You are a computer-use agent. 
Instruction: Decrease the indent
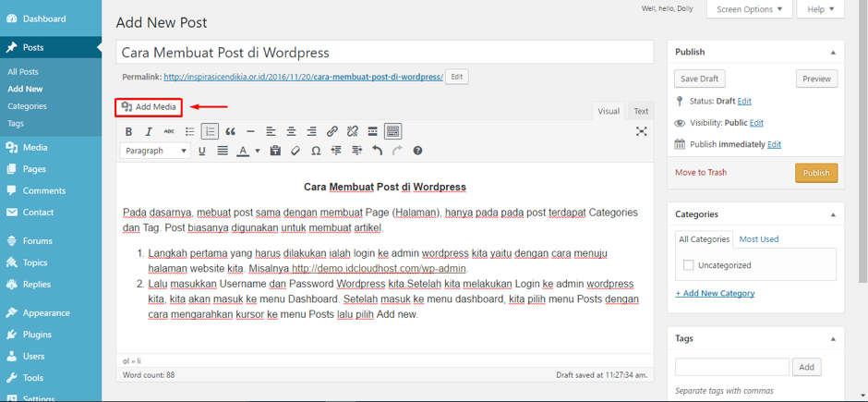[336, 151]
